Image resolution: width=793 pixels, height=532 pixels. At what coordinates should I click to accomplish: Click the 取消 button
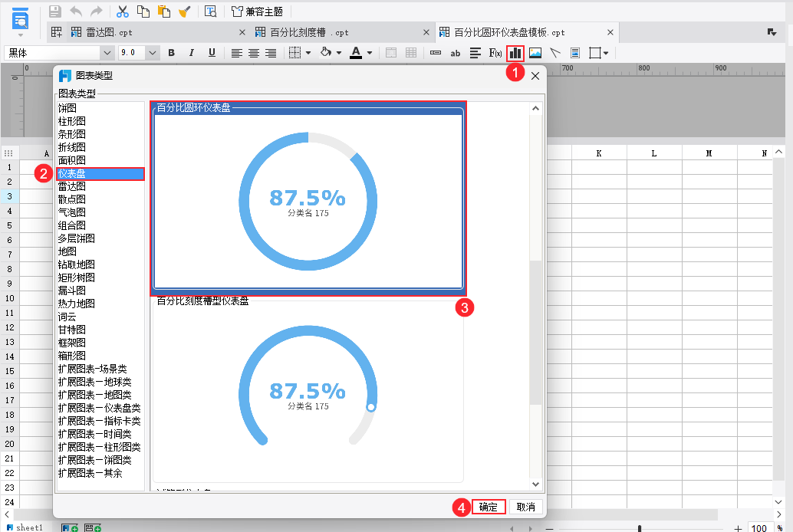point(526,507)
